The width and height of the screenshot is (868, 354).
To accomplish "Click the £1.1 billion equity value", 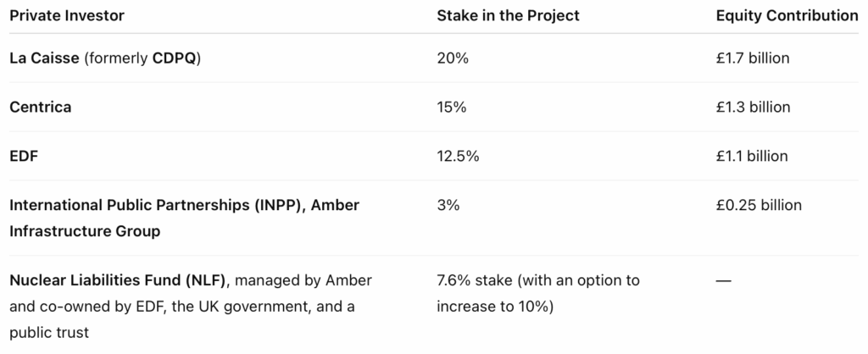I will [x=752, y=157].
